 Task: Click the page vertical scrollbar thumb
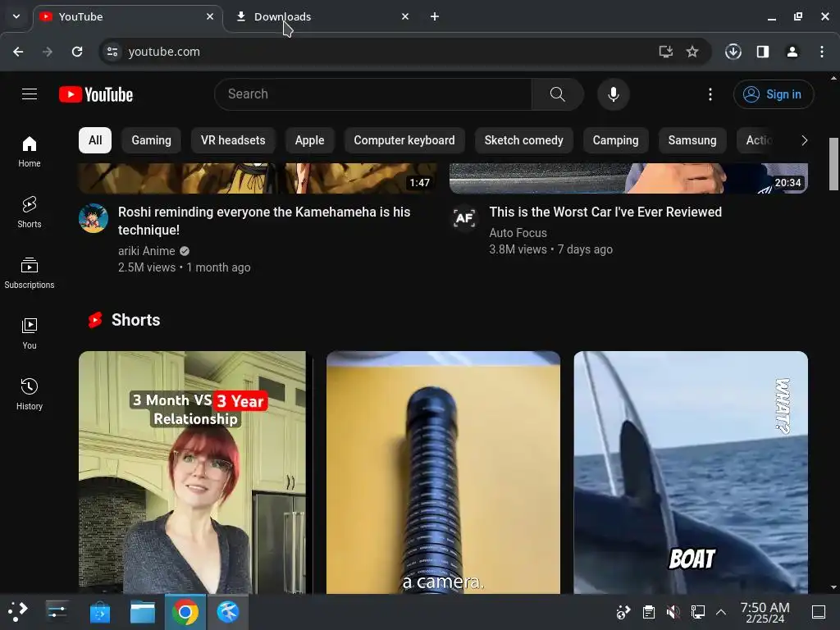coord(833,163)
